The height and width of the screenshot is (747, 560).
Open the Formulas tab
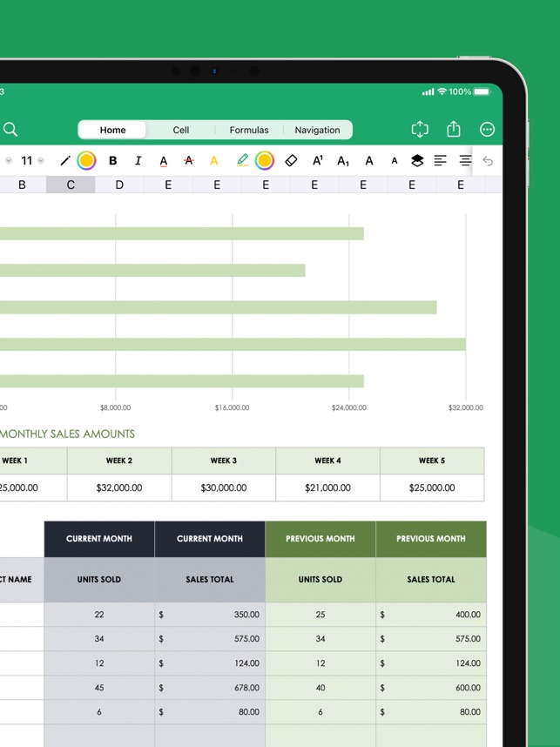tap(249, 130)
